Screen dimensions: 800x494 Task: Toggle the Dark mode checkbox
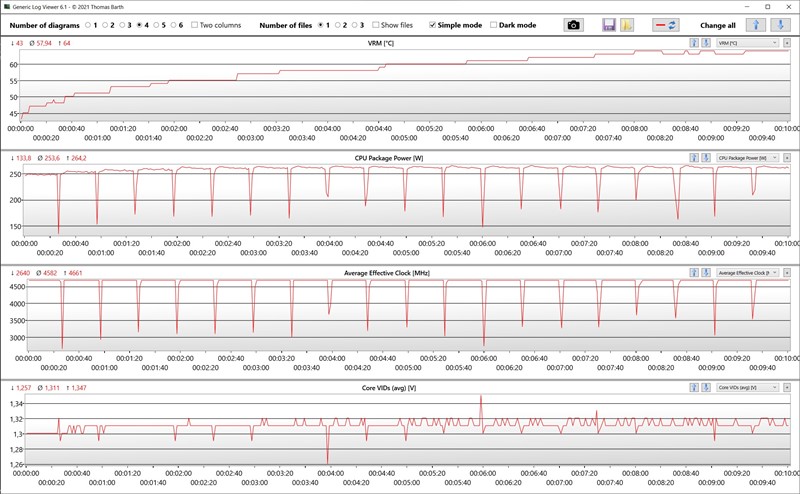pyautogui.click(x=495, y=25)
